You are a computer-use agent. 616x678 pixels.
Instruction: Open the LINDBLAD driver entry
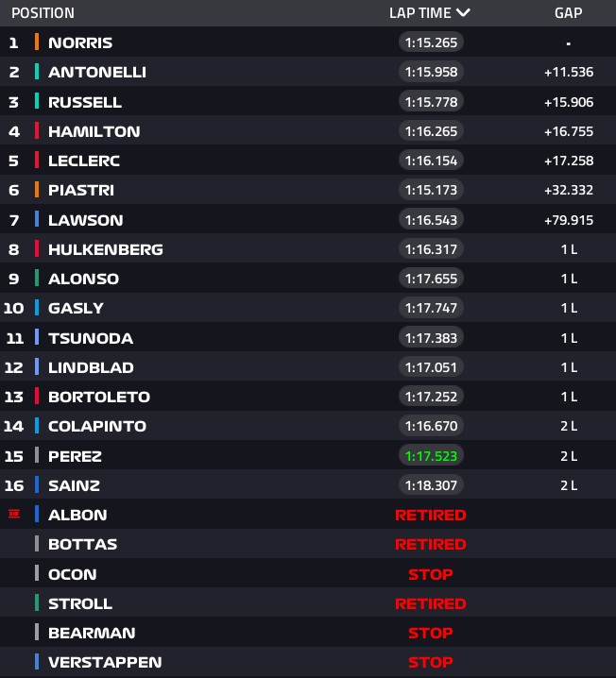[x=308, y=367]
